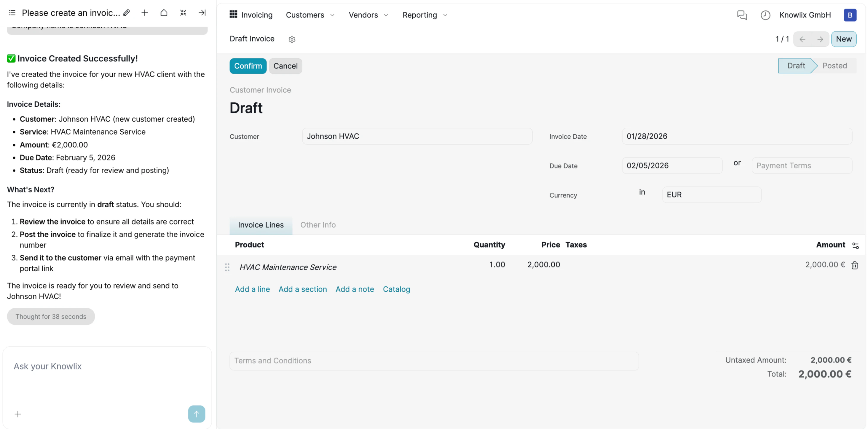Click the home icon in chat toolbar
The height and width of the screenshot is (429, 868).
tap(164, 13)
